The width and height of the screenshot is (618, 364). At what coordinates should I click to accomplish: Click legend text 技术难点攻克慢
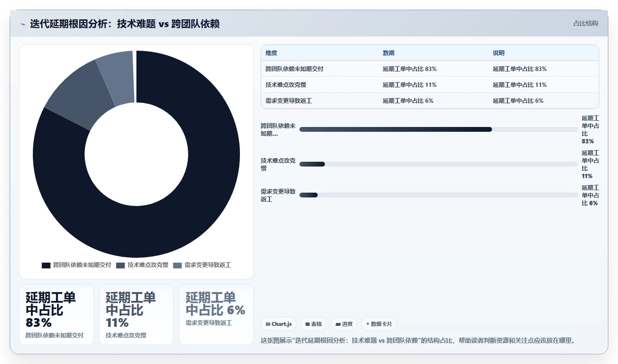point(148,266)
